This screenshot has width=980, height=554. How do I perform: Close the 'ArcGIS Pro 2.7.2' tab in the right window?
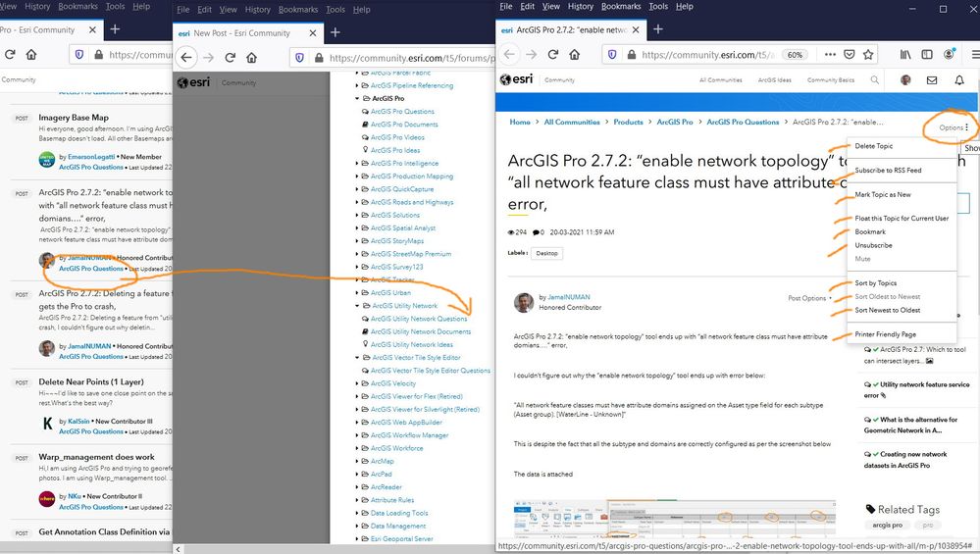pyautogui.click(x=636, y=29)
